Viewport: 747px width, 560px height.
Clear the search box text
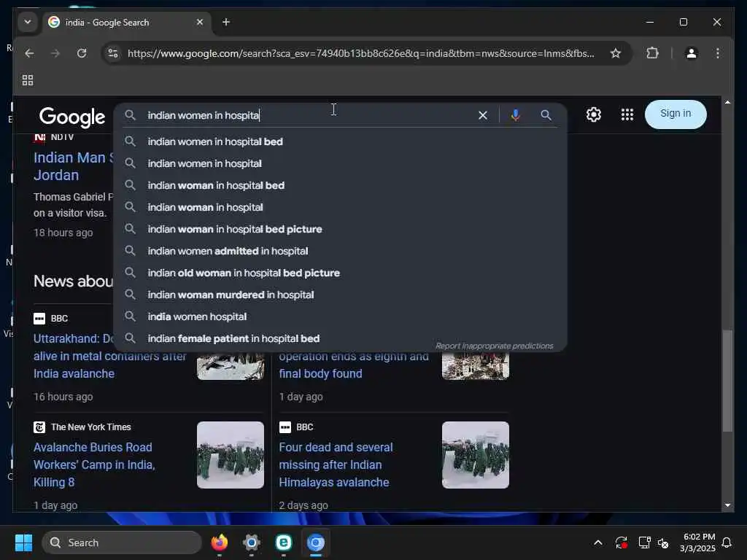[483, 115]
